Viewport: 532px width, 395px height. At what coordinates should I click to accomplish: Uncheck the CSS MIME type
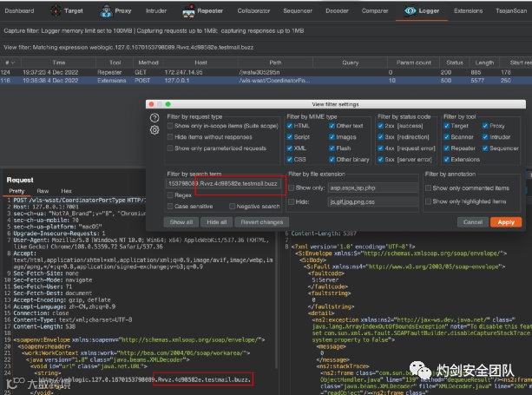click(289, 160)
